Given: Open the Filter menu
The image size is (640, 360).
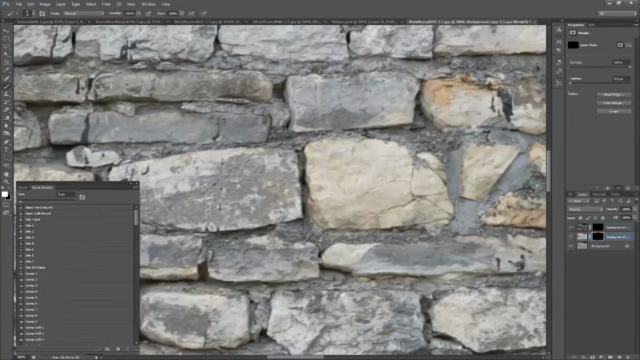Looking at the screenshot, I should pos(106,4).
